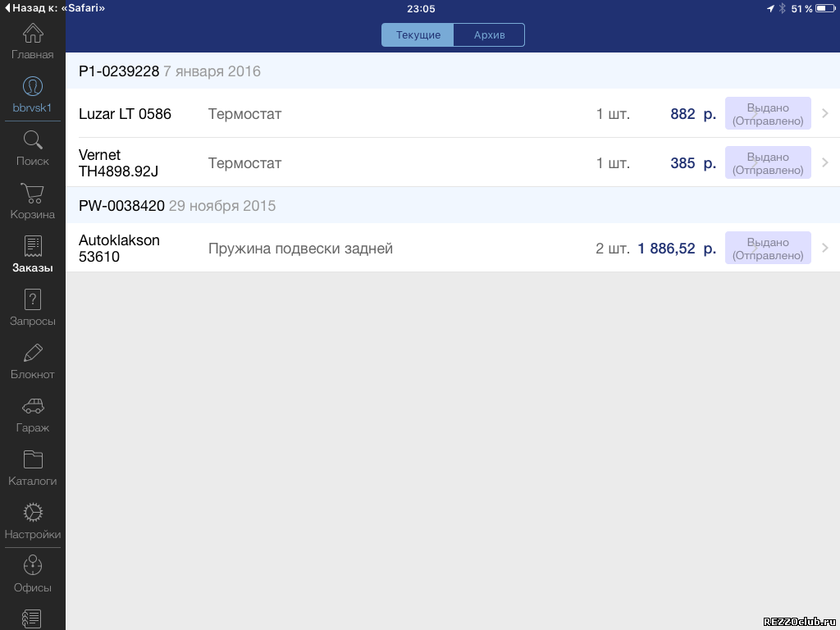Tap the Выдано status for Autoklakson 53610
Screen dimensions: 840x630
768,248
